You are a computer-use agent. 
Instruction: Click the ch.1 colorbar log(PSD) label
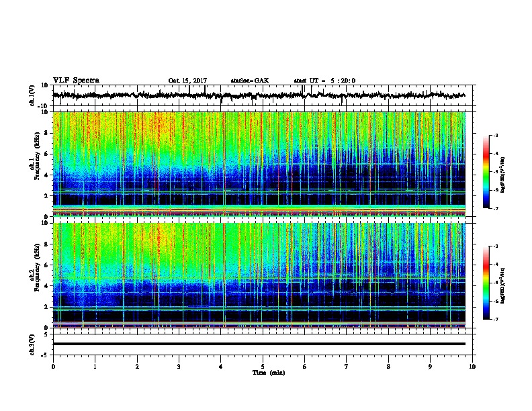click(502, 175)
